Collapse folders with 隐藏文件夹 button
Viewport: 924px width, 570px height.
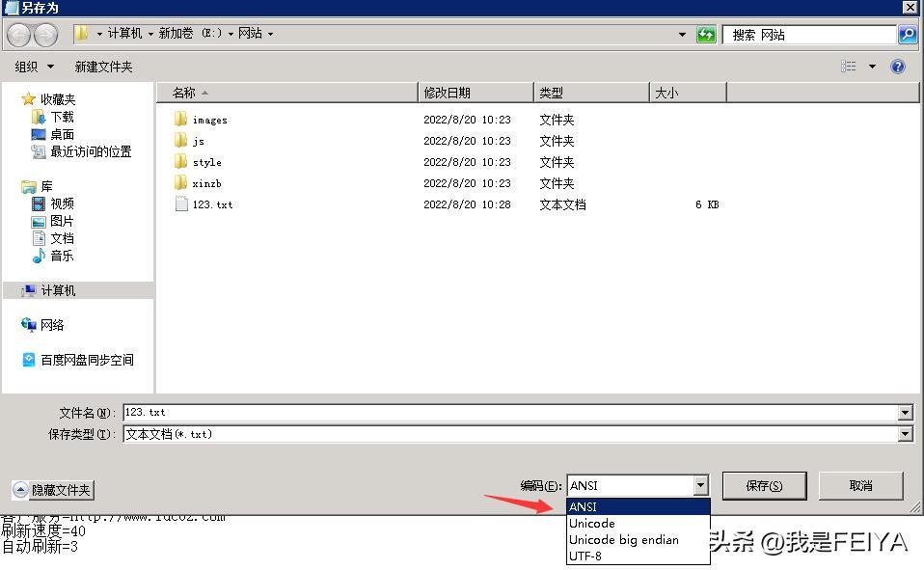coord(53,490)
